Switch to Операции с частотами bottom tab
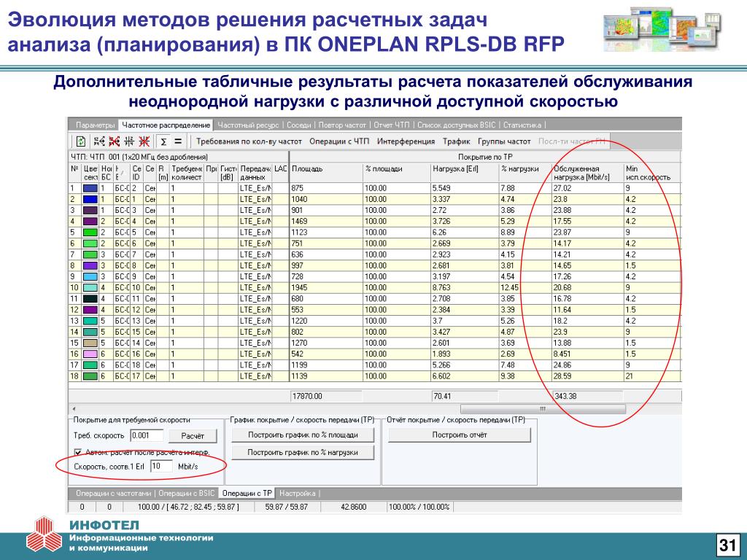 pos(113,494)
